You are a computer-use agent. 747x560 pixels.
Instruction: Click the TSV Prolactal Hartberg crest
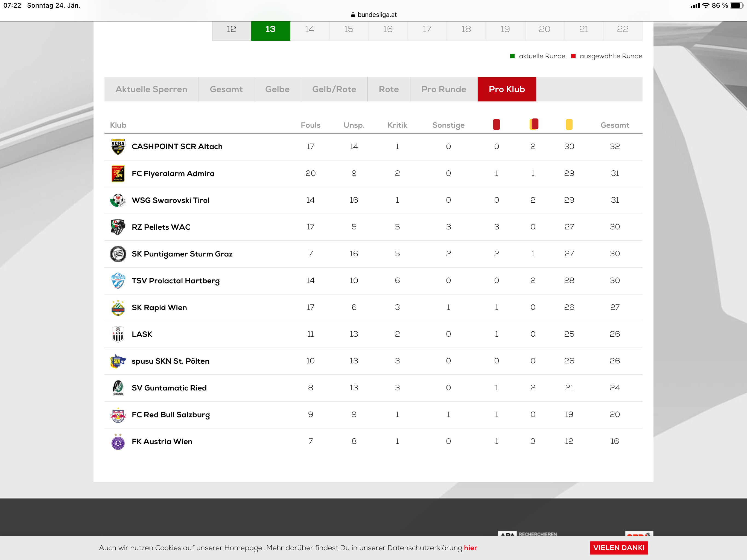[x=118, y=281]
